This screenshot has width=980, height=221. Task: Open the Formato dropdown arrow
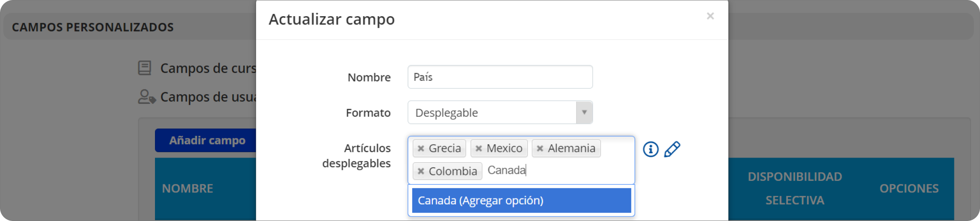584,112
